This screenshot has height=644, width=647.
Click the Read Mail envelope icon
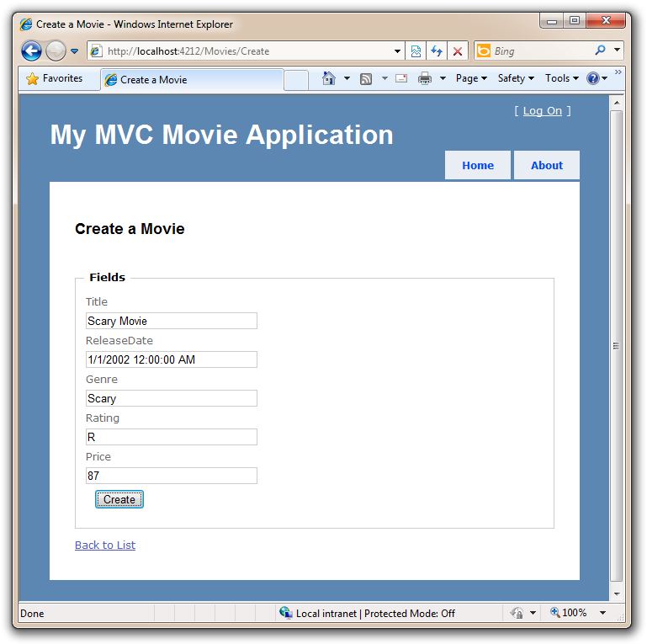[x=400, y=78]
